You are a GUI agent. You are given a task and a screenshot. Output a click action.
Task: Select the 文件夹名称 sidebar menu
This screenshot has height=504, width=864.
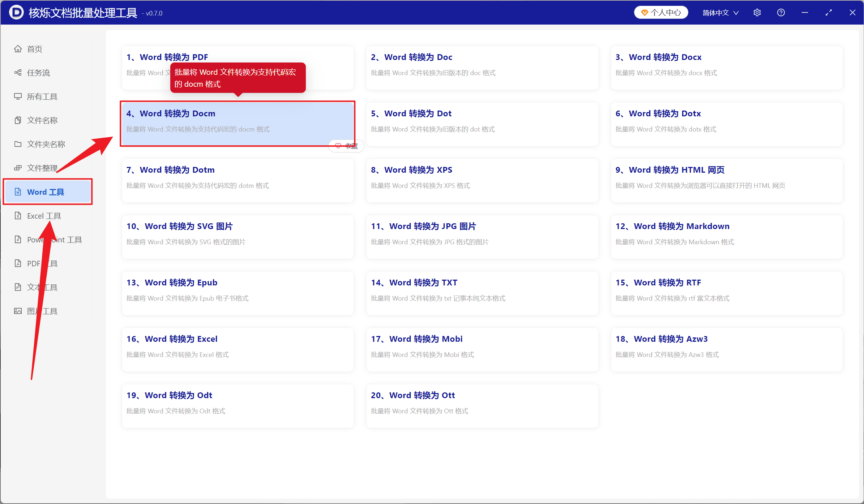pos(47,144)
